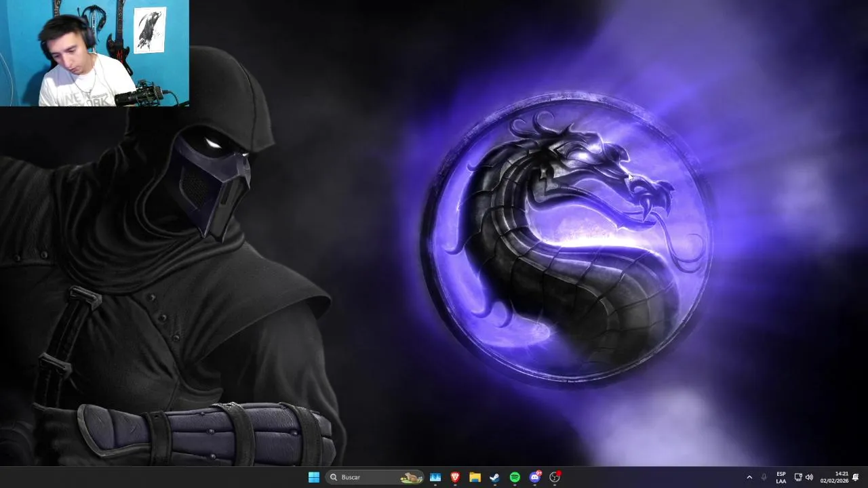Open the Windows Start menu

point(314,477)
